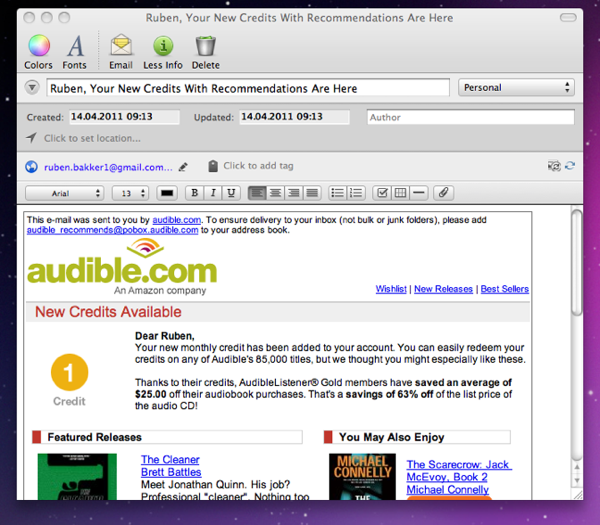The image size is (600, 525).
Task: Click the toolbar toggle pill button
Action: [x=568, y=18]
